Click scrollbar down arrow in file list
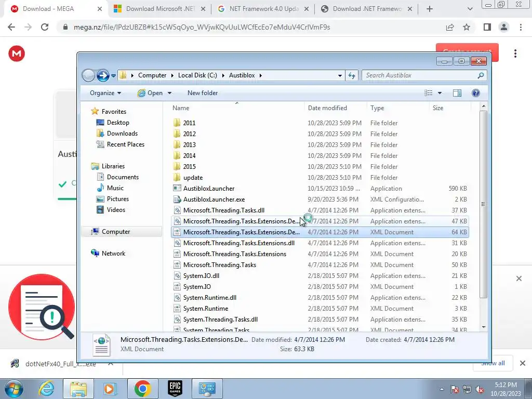 pyautogui.click(x=484, y=327)
